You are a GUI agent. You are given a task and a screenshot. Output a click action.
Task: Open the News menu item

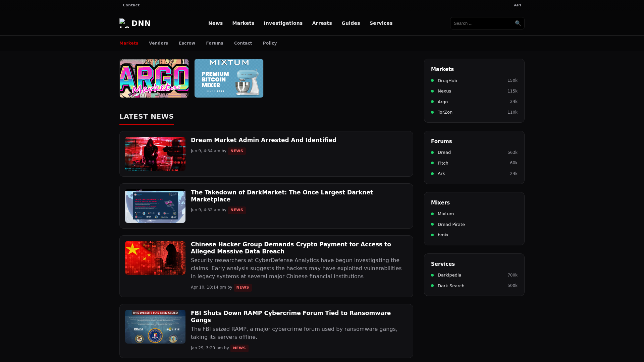(x=215, y=23)
